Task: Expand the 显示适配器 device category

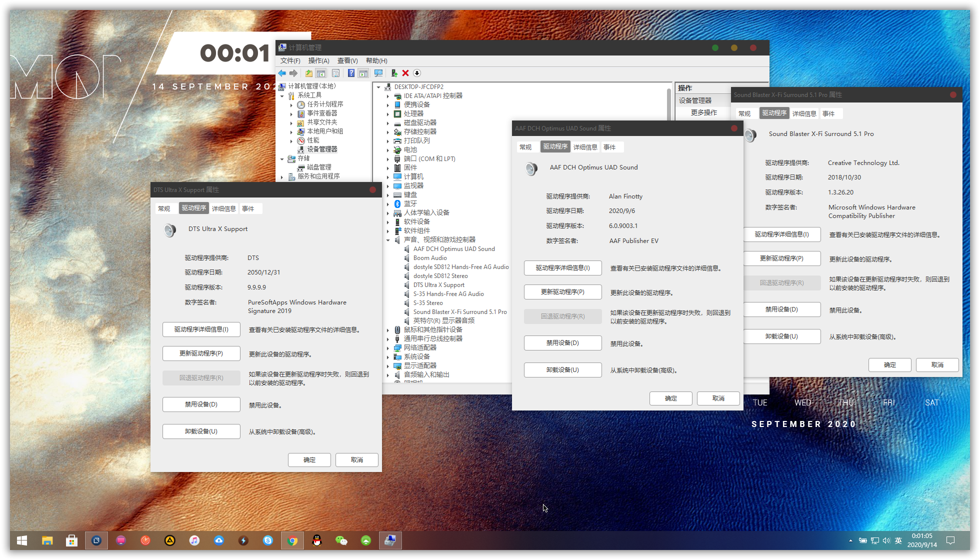Action: pos(388,366)
